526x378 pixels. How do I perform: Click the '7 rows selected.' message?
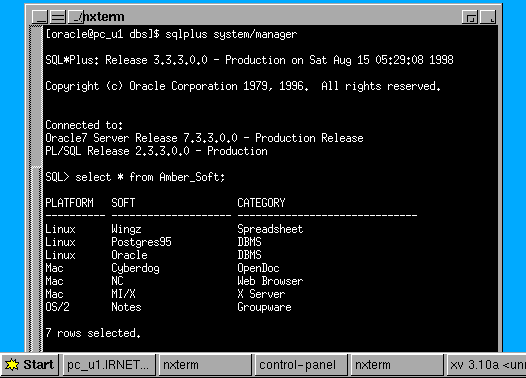pos(93,333)
